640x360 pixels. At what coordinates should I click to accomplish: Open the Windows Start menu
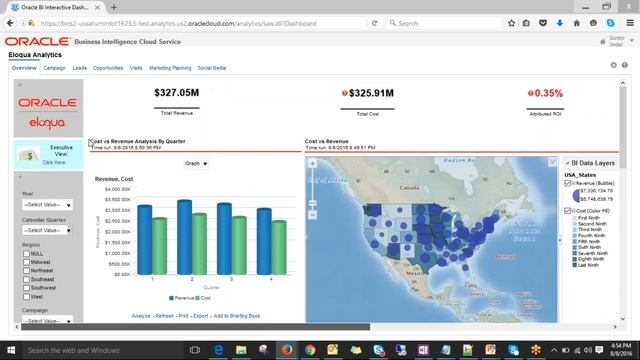click(x=11, y=350)
